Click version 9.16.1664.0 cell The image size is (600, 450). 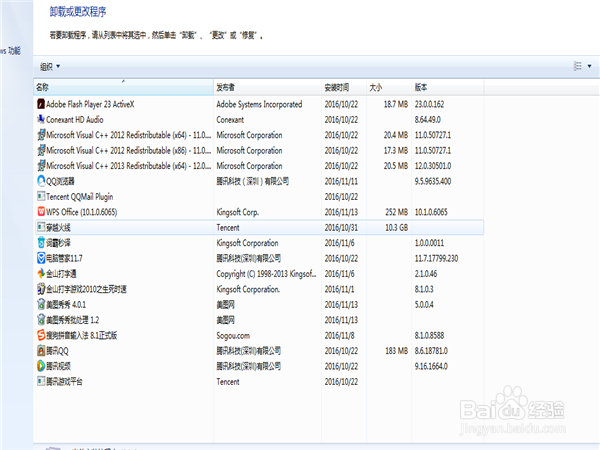click(x=431, y=366)
